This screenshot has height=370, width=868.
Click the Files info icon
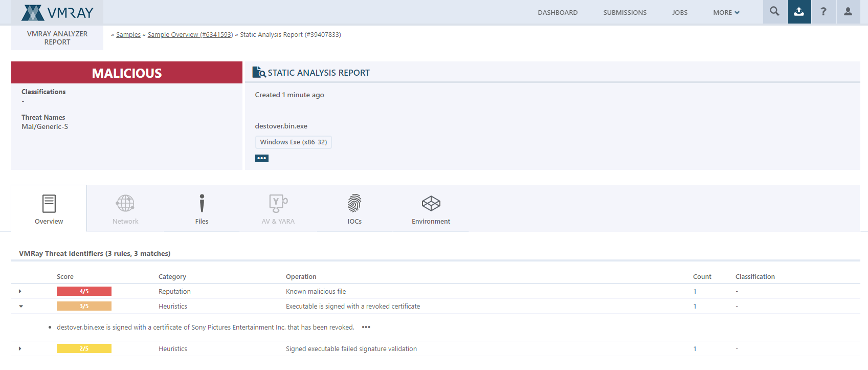coord(202,203)
